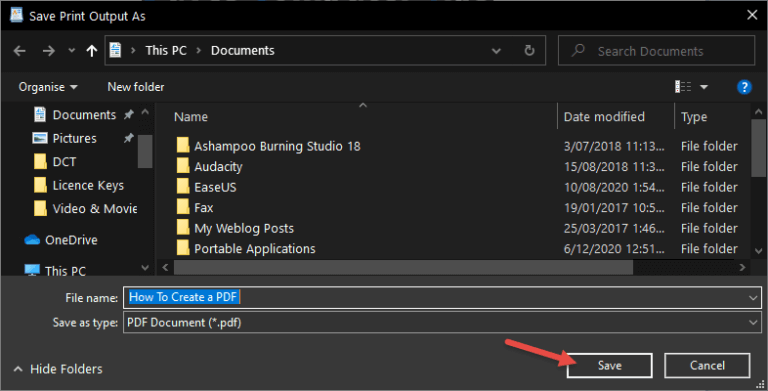
Task: Click the Search Documents field
Action: click(x=656, y=50)
